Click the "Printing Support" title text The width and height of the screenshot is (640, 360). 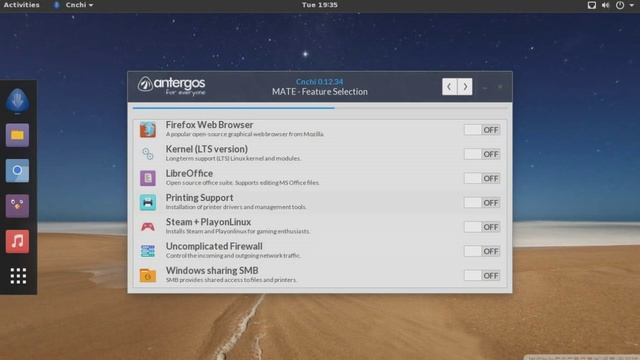pyautogui.click(x=200, y=198)
